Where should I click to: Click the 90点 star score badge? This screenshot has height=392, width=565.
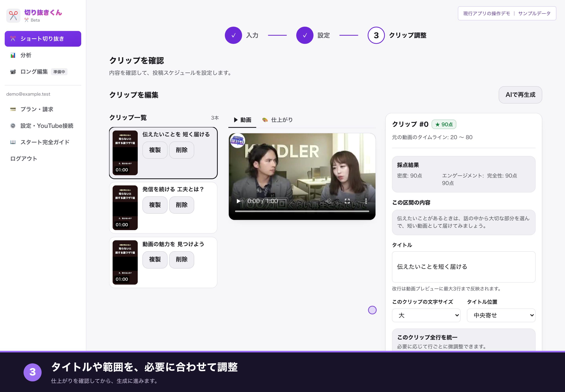[x=444, y=124]
